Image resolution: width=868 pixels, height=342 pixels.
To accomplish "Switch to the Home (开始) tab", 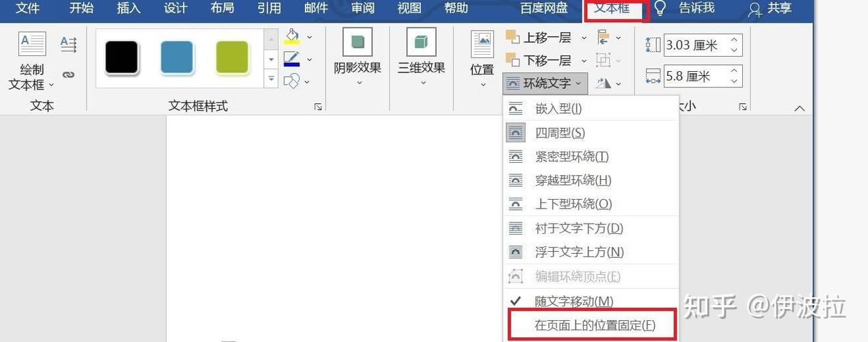I will pos(81,8).
